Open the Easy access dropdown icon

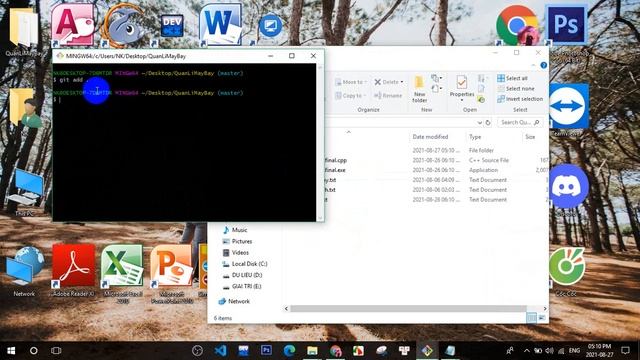click(x=436, y=89)
